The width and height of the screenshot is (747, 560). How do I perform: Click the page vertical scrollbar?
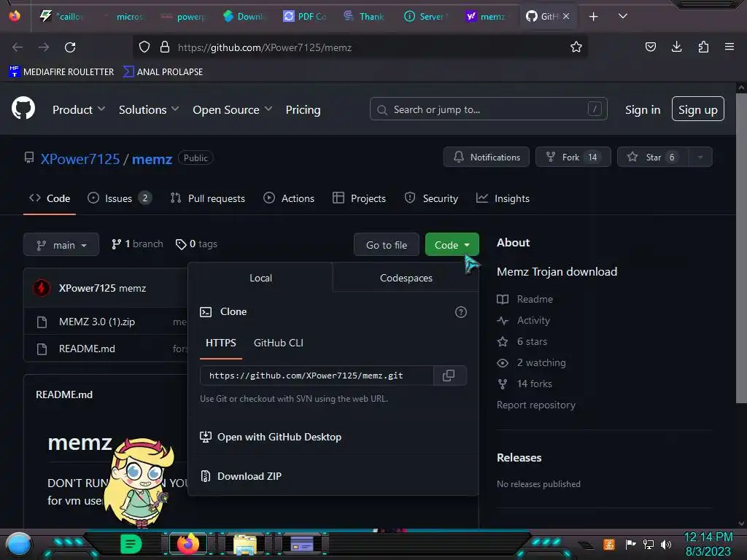[x=741, y=248]
